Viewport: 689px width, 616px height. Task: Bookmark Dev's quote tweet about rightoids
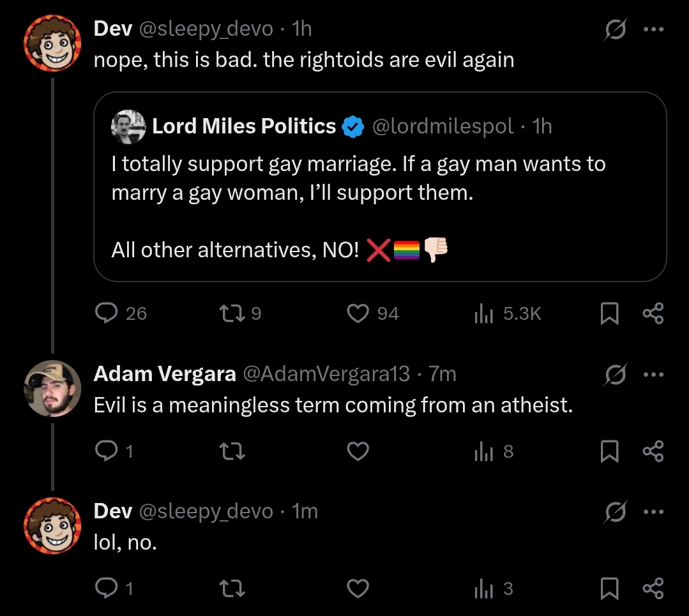coord(609,313)
